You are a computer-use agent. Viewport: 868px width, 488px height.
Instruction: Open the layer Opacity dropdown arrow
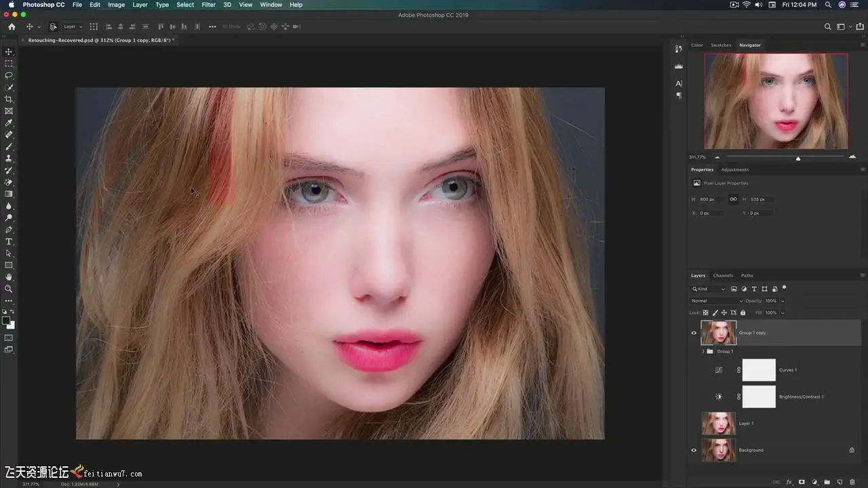[783, 301]
